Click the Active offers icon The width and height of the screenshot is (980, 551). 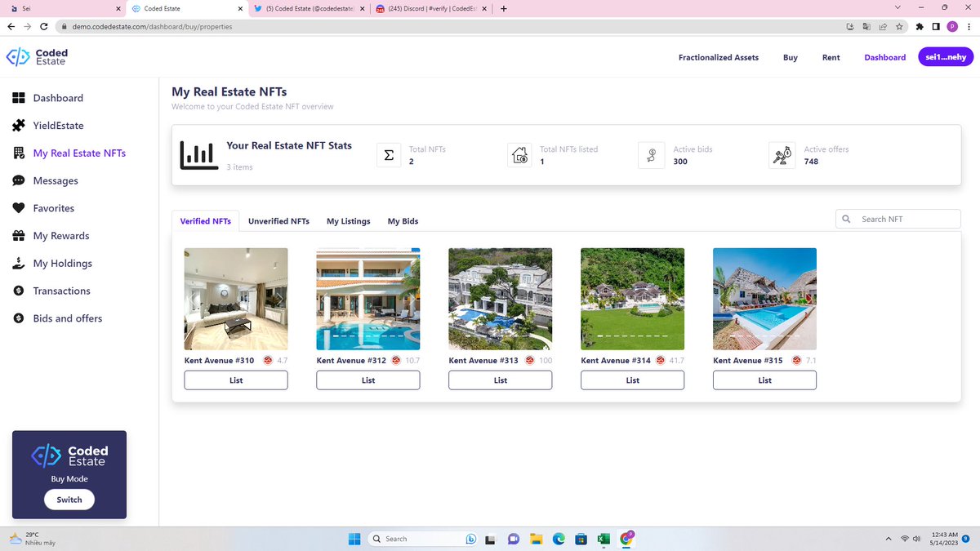[782, 155]
